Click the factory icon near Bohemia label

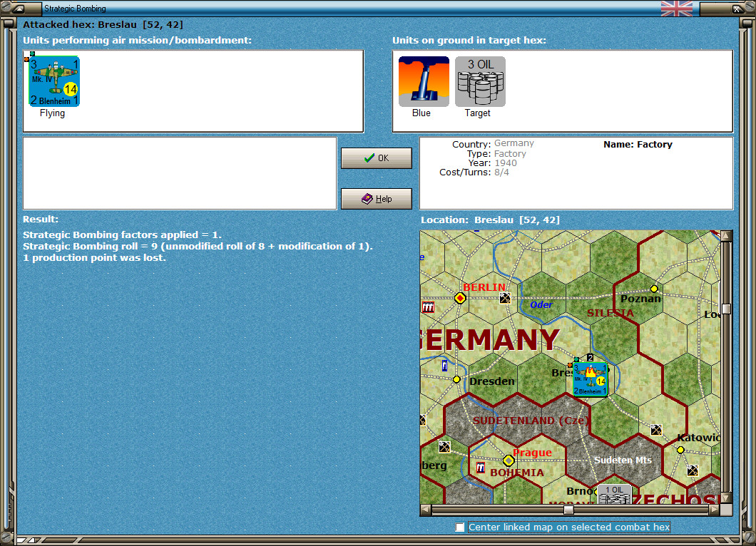click(x=480, y=468)
